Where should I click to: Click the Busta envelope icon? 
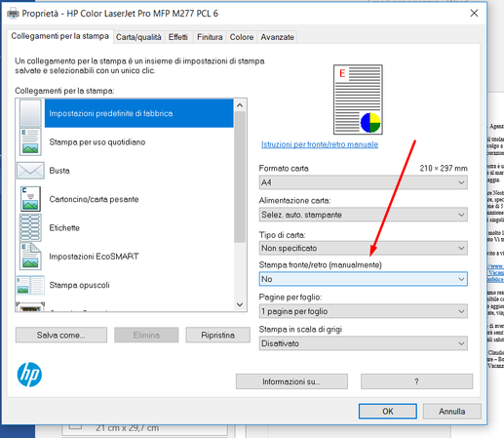click(x=30, y=171)
